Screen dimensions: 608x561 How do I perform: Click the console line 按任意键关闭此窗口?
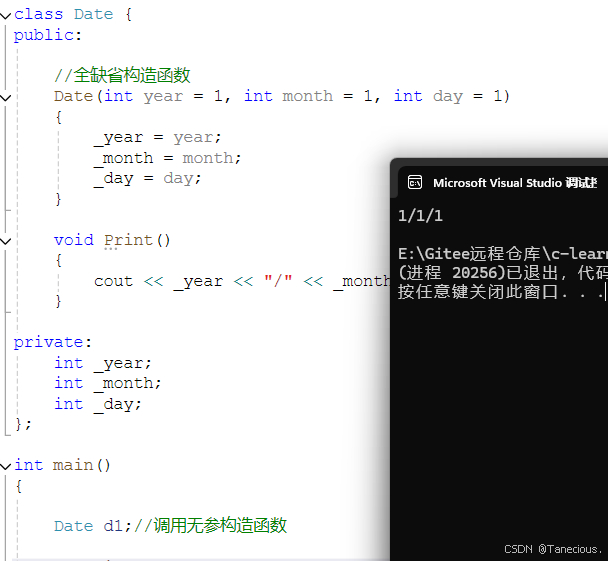(501, 292)
